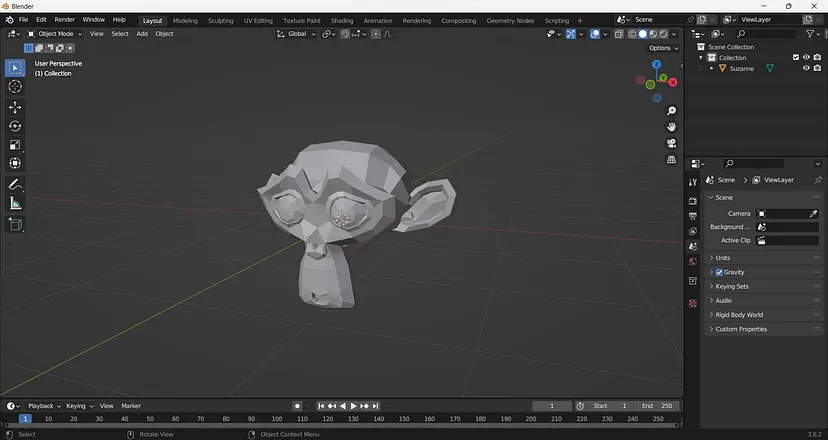The width and height of the screenshot is (828, 440).
Task: Open the View Layer properties tab
Action: (x=693, y=231)
